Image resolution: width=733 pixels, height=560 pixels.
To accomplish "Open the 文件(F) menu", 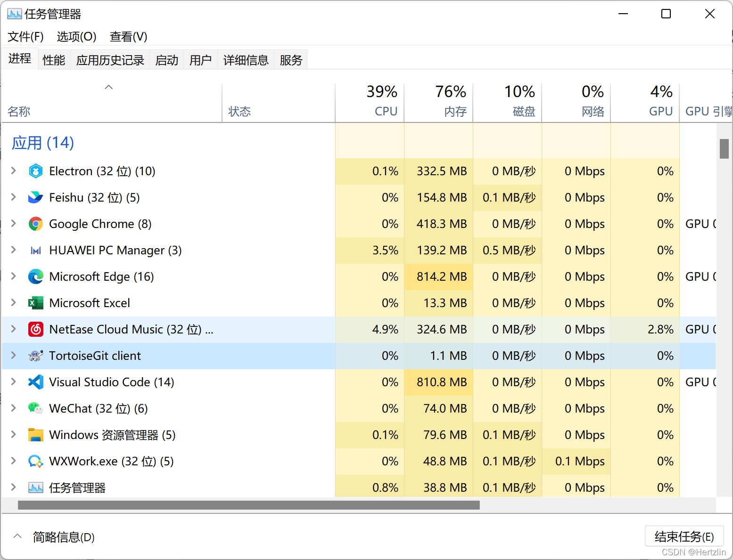I will click(25, 37).
